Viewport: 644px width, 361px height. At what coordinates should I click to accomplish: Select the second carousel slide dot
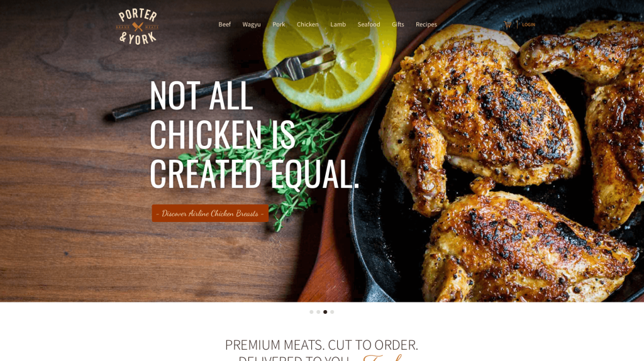(x=318, y=312)
